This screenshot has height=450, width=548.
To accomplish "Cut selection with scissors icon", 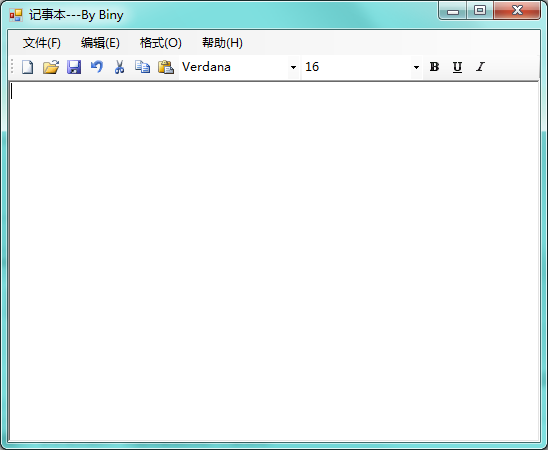I will click(x=120, y=67).
